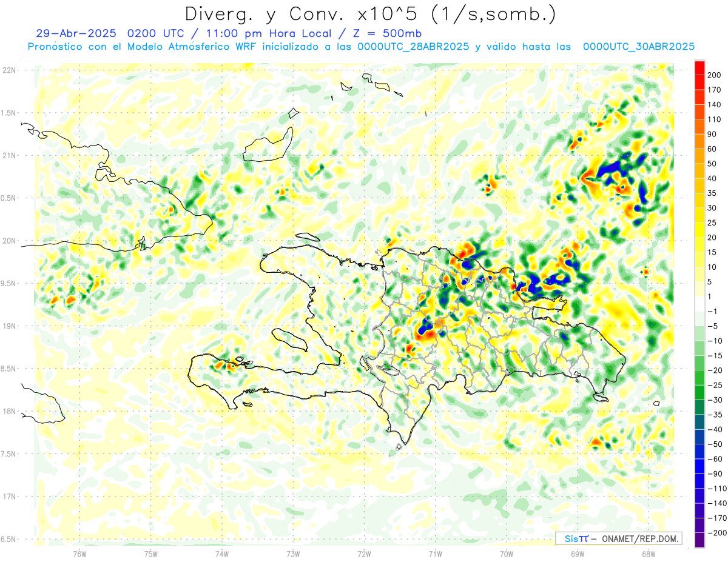Pick the colorbar band between 60 and 90

[x=700, y=142]
